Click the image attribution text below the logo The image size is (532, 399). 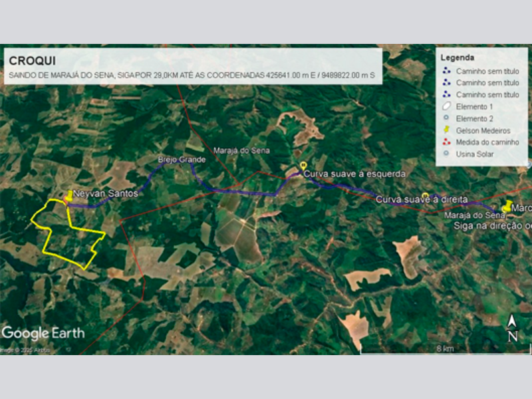[25, 349]
